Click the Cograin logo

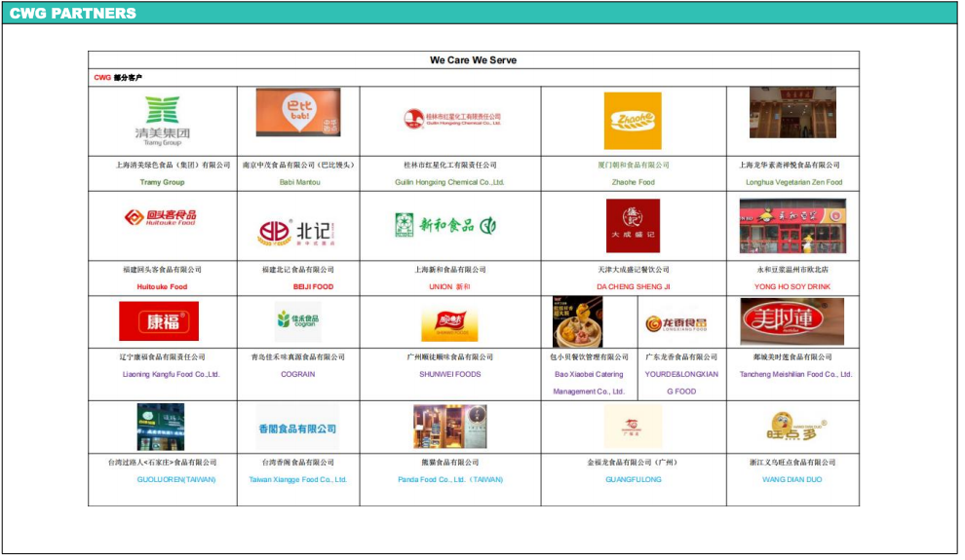coord(297,320)
